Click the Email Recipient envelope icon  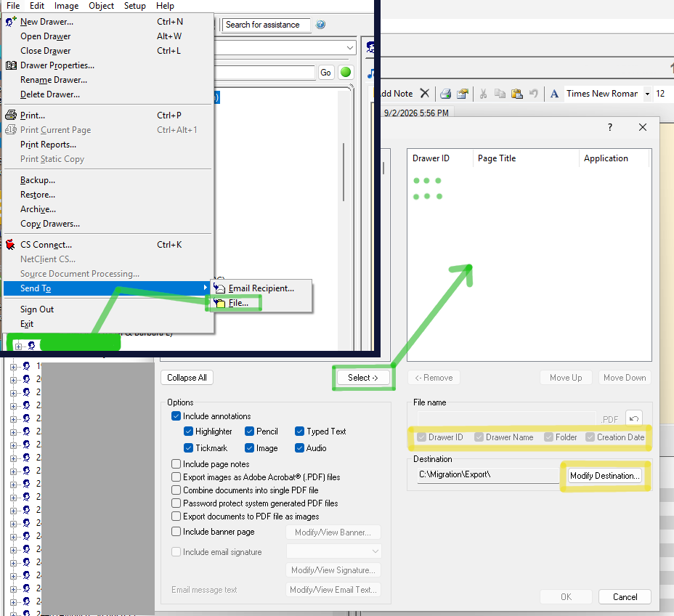click(219, 288)
